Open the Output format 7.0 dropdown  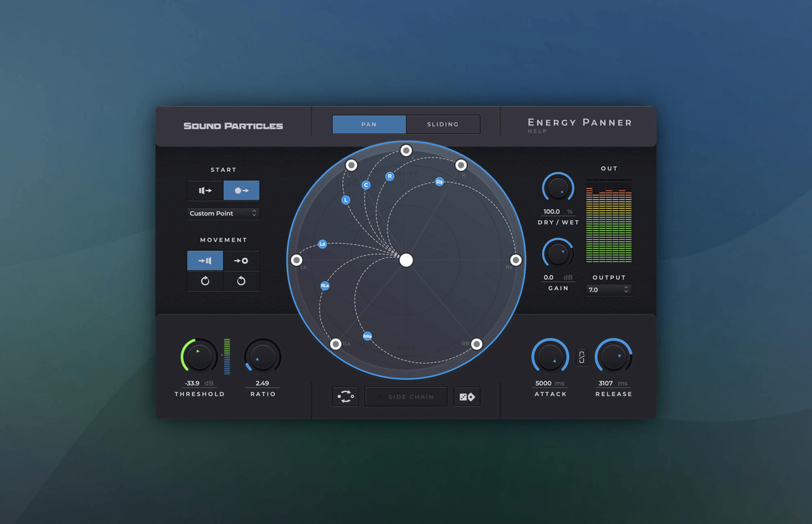point(608,290)
